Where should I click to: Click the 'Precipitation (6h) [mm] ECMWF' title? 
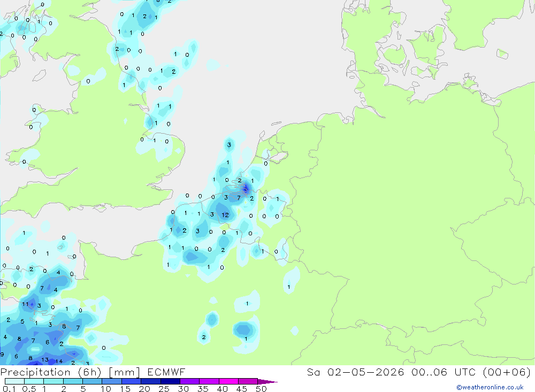(x=93, y=372)
